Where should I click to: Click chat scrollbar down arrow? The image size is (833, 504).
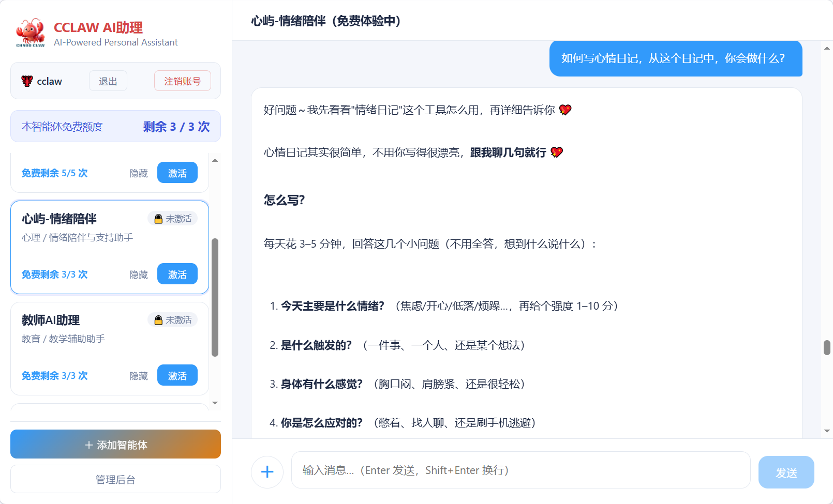(x=827, y=431)
